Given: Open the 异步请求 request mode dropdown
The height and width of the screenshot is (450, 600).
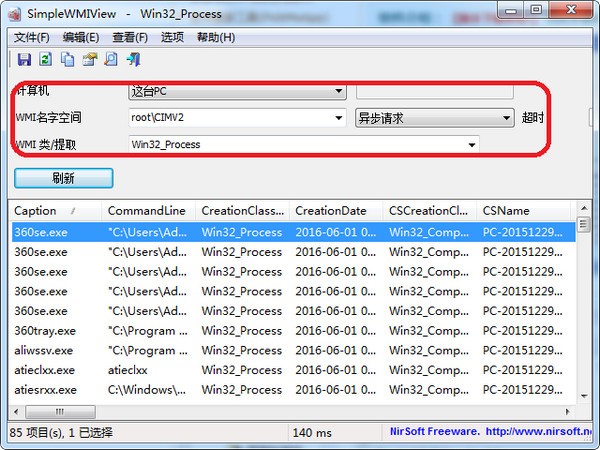Looking at the screenshot, I should (435, 118).
